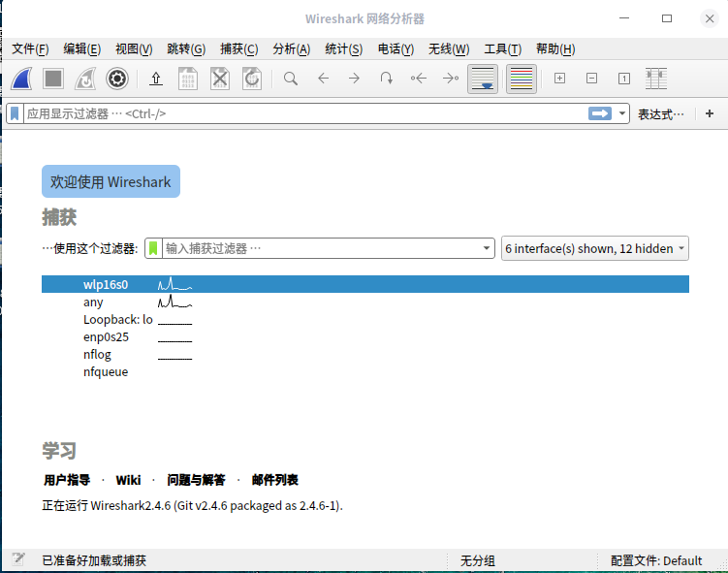Click the go to specified packet icon
The width and height of the screenshot is (728, 573).
pyautogui.click(x=386, y=79)
